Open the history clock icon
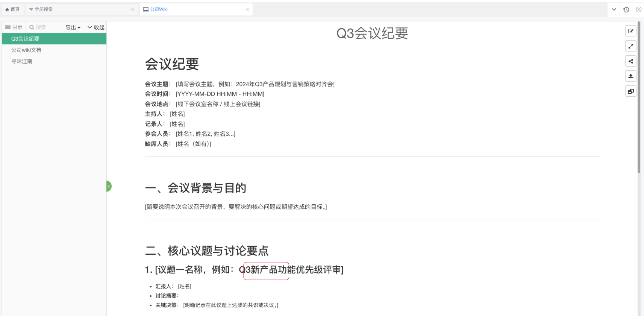 click(x=626, y=9)
